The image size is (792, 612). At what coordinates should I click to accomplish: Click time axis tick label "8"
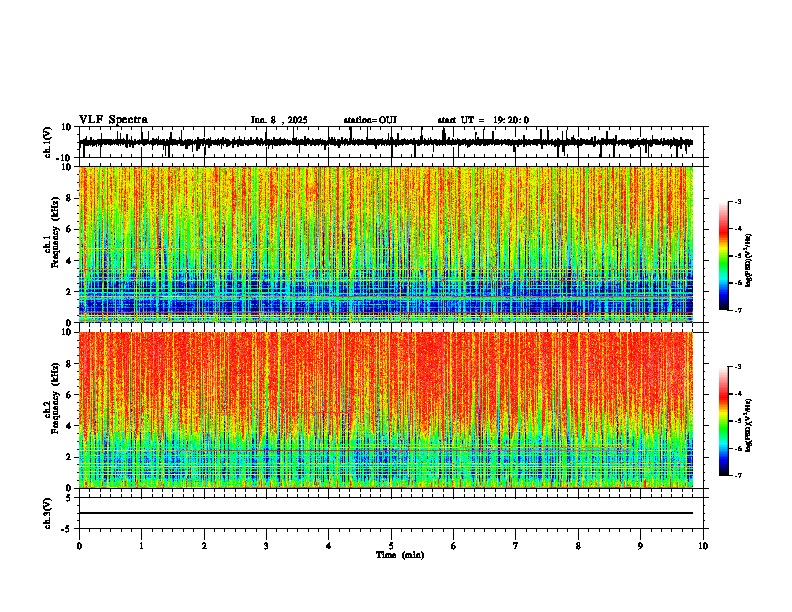(578, 546)
